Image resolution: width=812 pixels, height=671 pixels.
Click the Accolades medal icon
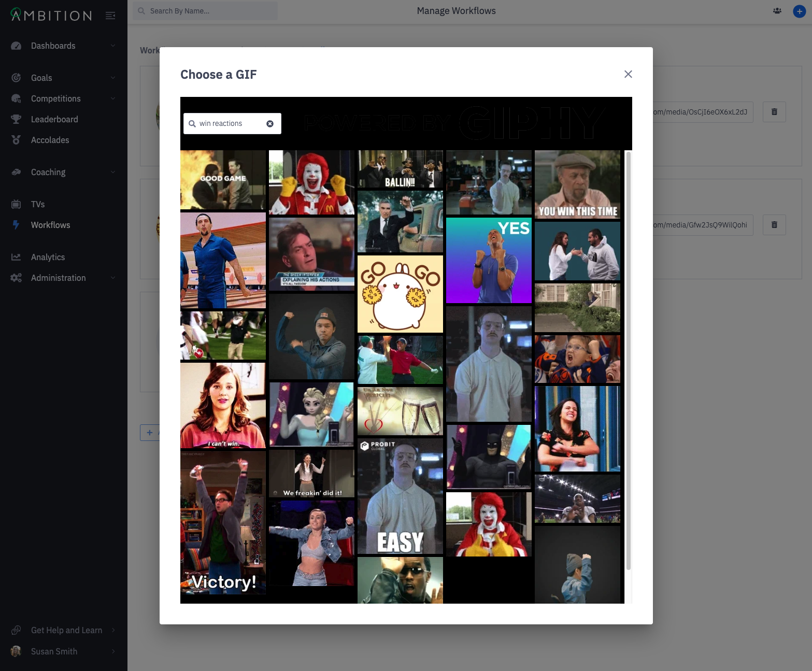(16, 140)
